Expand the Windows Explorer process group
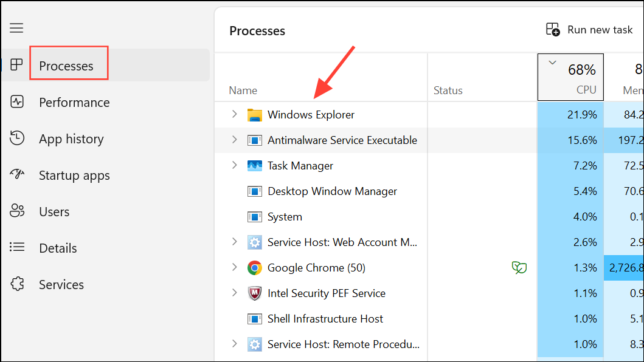 (x=235, y=114)
